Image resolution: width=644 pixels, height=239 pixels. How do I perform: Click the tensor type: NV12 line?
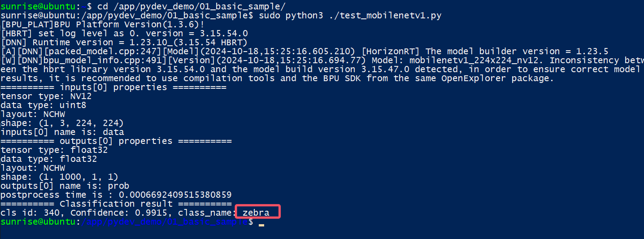click(x=46, y=96)
